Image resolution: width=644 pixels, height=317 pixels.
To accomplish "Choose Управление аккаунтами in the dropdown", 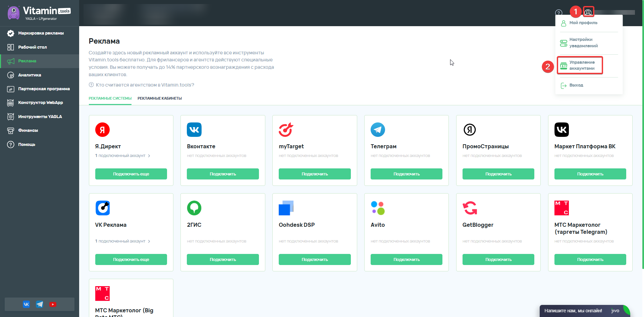I will (580, 65).
